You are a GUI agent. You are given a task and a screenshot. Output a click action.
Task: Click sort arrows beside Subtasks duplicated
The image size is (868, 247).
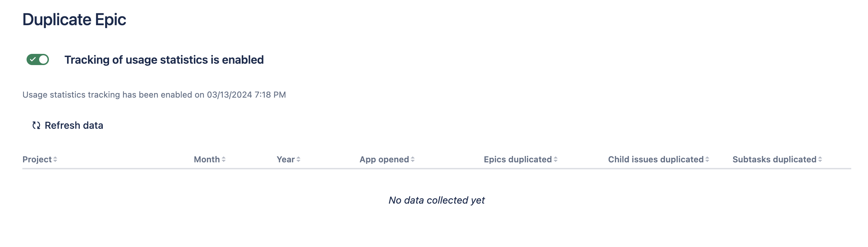coord(820,160)
